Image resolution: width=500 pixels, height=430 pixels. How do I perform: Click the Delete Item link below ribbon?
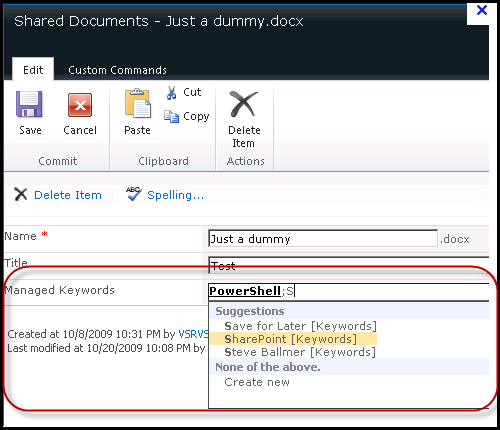pos(68,195)
